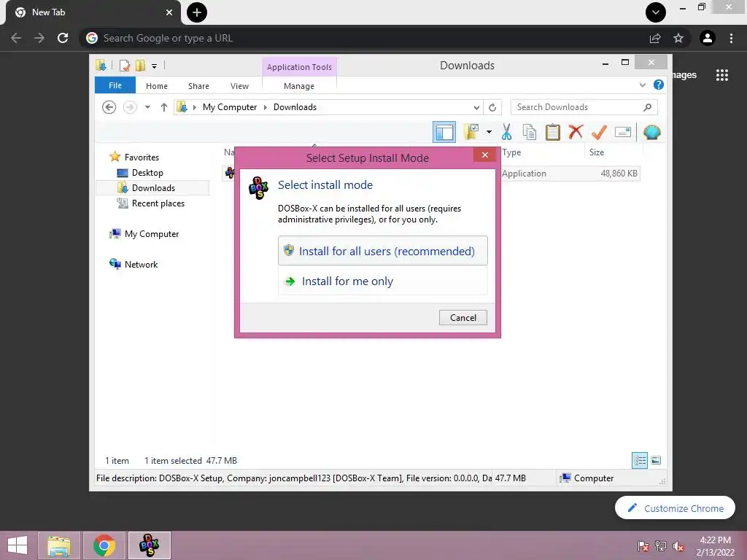
Task: Toggle the navigation pane layout button
Action: [444, 132]
